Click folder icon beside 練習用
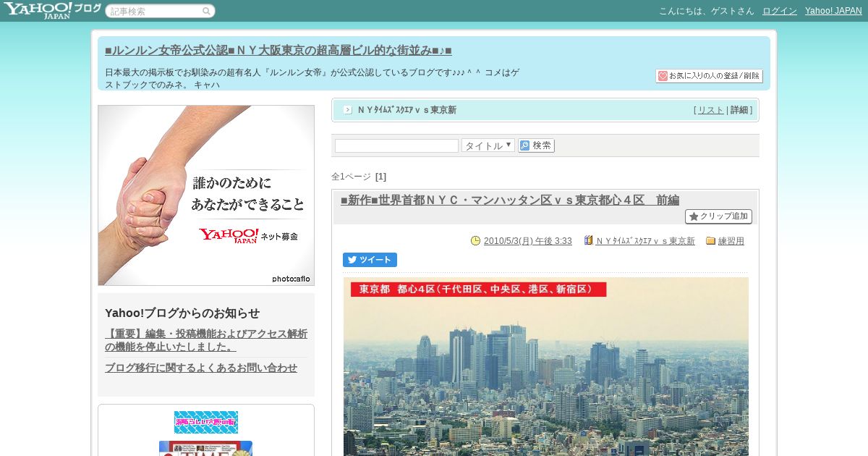The height and width of the screenshot is (456, 868). pos(710,241)
